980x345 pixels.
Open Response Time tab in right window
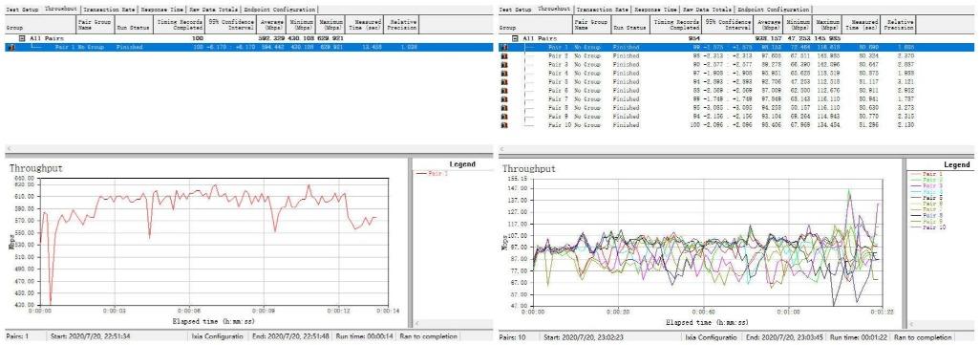click(655, 11)
